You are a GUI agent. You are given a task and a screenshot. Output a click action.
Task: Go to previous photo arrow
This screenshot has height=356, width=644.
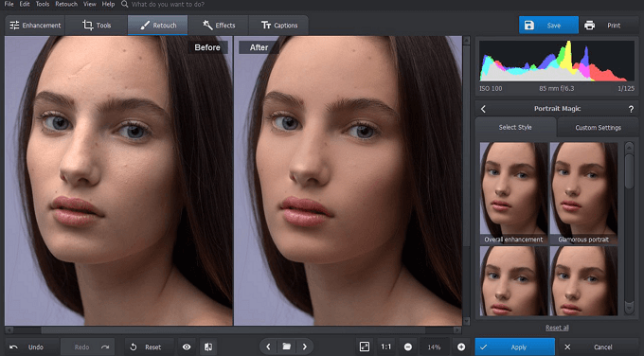[268, 347]
